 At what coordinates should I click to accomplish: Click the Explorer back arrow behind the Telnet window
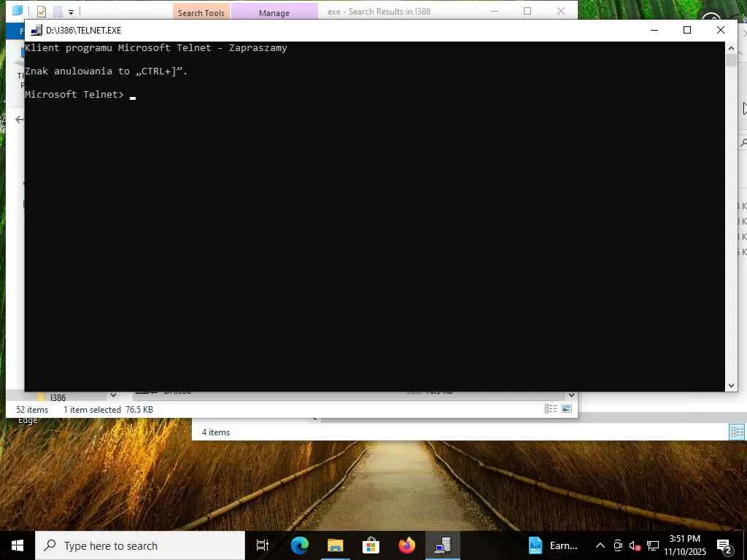tap(19, 120)
